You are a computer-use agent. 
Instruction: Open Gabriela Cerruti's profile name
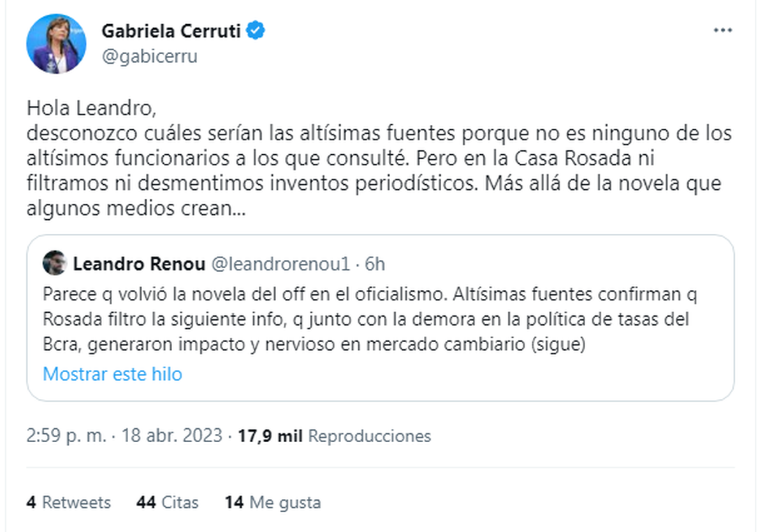pos(174,31)
